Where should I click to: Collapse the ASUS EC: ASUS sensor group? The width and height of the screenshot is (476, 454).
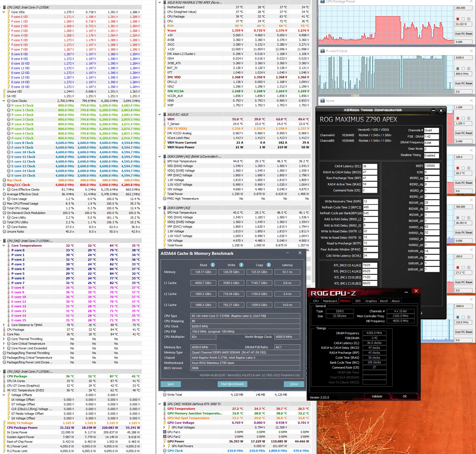(x=160, y=115)
